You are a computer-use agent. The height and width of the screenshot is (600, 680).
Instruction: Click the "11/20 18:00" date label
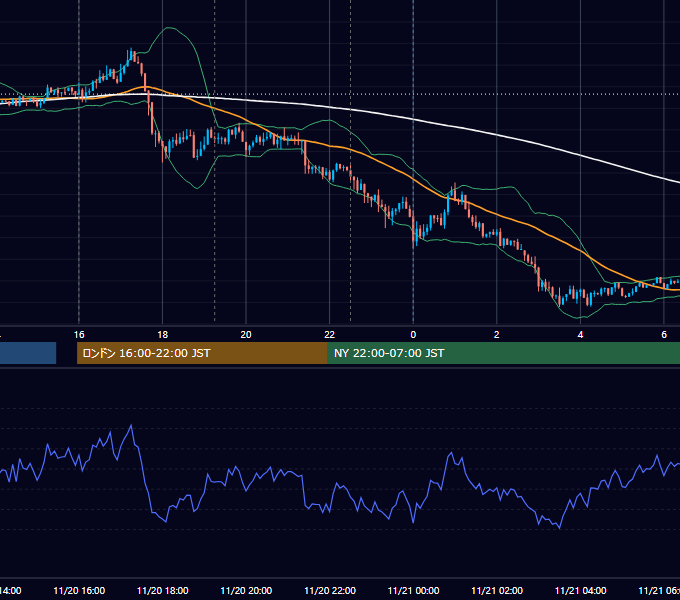(x=163, y=591)
